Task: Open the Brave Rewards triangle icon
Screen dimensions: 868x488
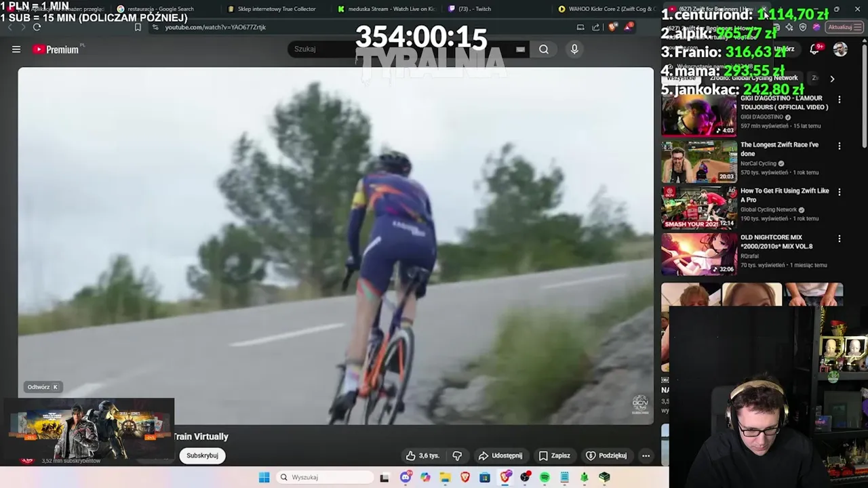Action: 629,26
